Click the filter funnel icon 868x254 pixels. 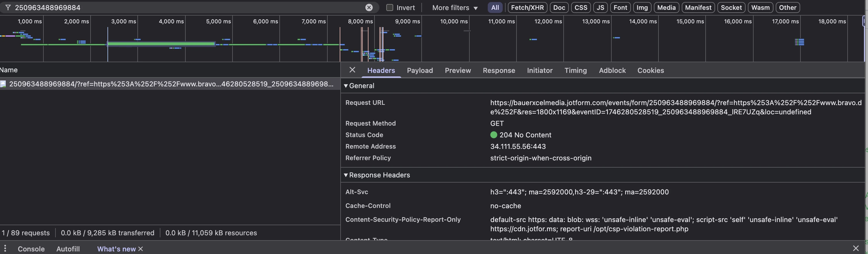click(x=8, y=7)
